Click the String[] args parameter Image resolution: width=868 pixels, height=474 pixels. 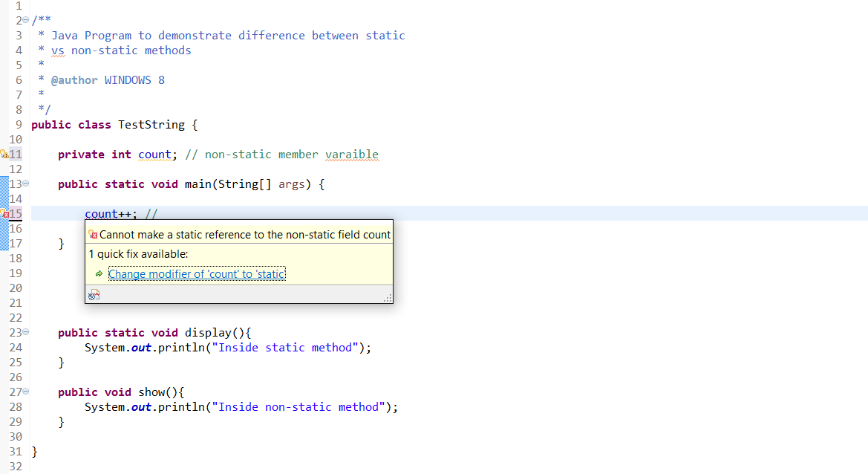tap(245, 184)
